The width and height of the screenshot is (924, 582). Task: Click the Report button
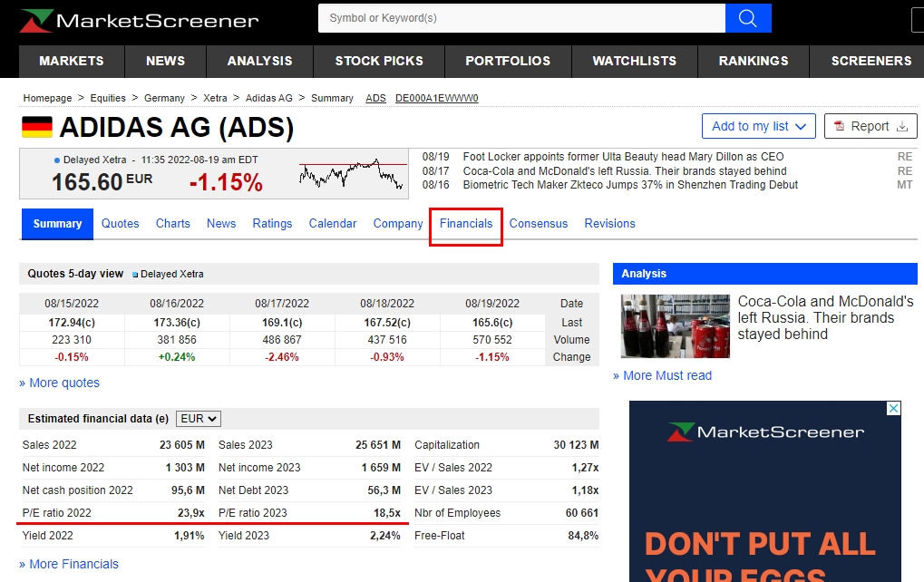pyautogui.click(x=871, y=126)
